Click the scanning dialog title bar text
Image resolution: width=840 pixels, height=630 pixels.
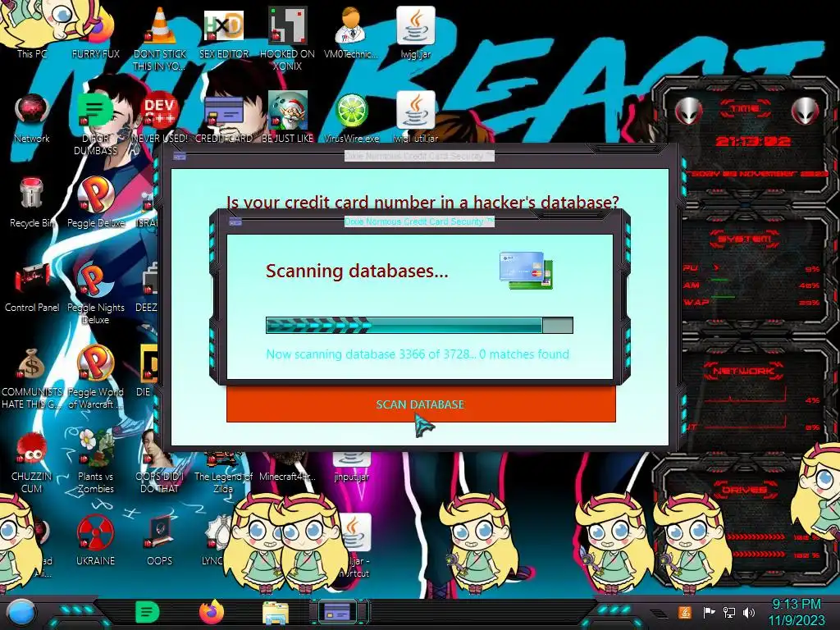[x=419, y=221]
